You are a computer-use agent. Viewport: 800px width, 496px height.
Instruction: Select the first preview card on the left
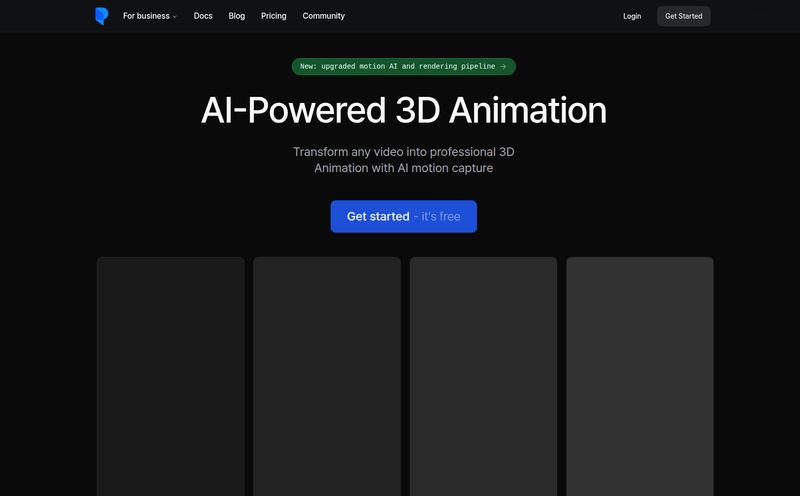pos(170,375)
